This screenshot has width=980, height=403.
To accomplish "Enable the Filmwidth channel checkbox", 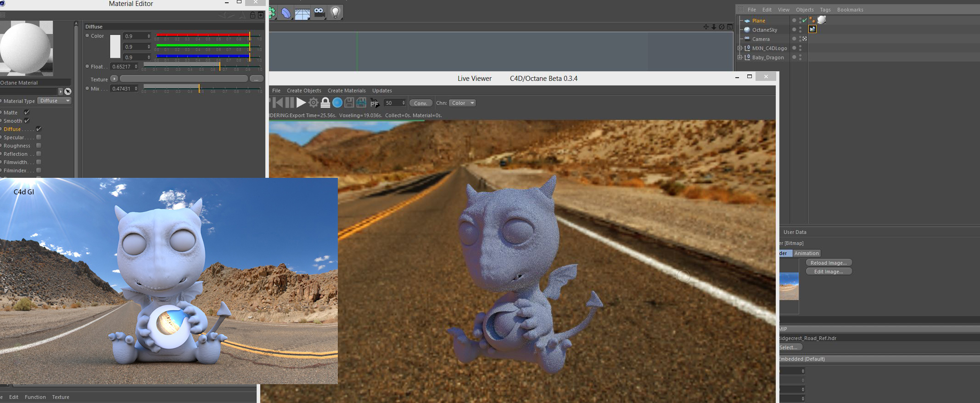I will pos(39,162).
